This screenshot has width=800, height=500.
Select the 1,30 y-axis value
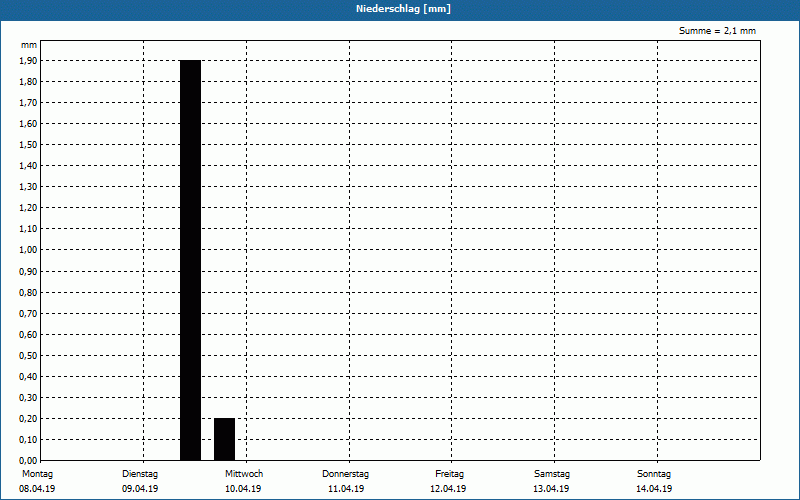[x=28, y=187]
